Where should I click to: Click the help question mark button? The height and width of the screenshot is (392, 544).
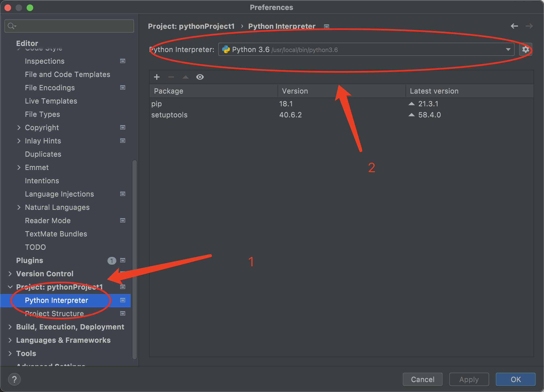click(14, 379)
